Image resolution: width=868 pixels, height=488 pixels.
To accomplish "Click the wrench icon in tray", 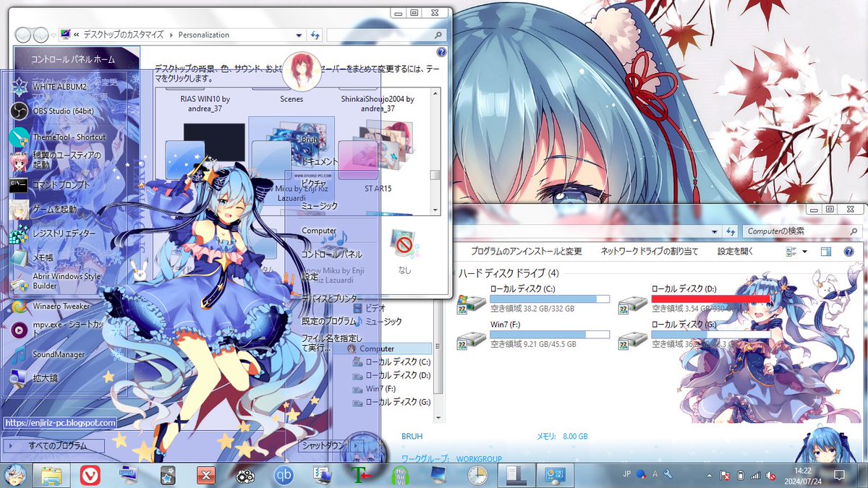I will tap(668, 475).
